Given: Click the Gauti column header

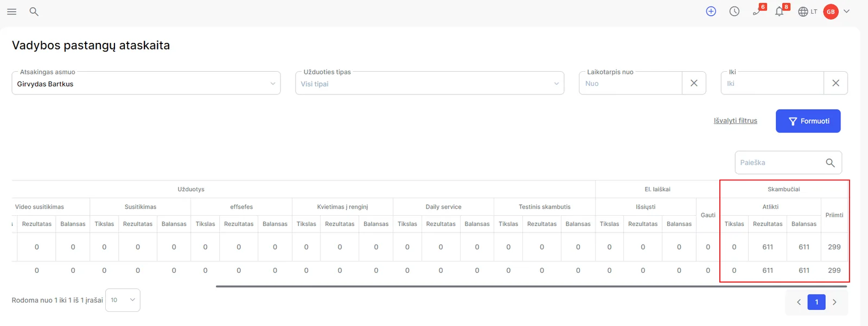Looking at the screenshot, I should (x=708, y=215).
